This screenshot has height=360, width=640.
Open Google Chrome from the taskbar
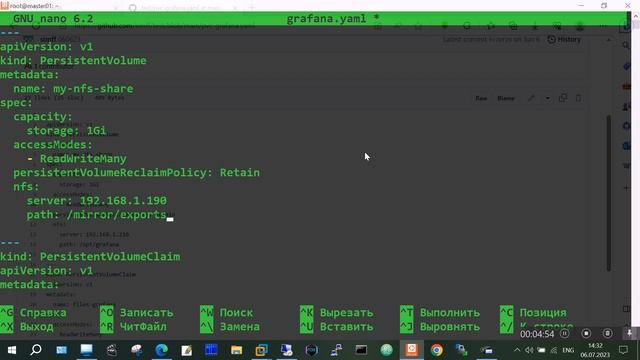click(436, 350)
